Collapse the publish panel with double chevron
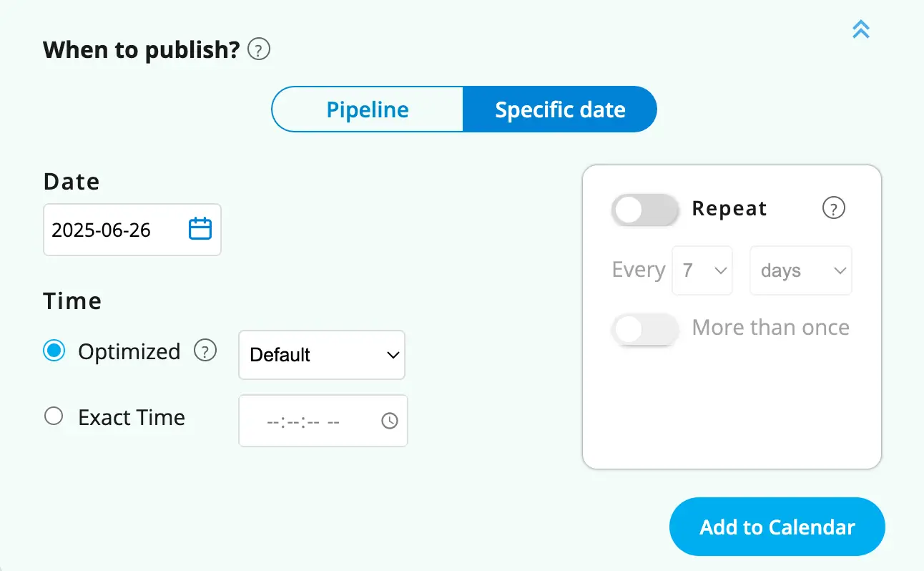The width and height of the screenshot is (924, 571). click(861, 29)
